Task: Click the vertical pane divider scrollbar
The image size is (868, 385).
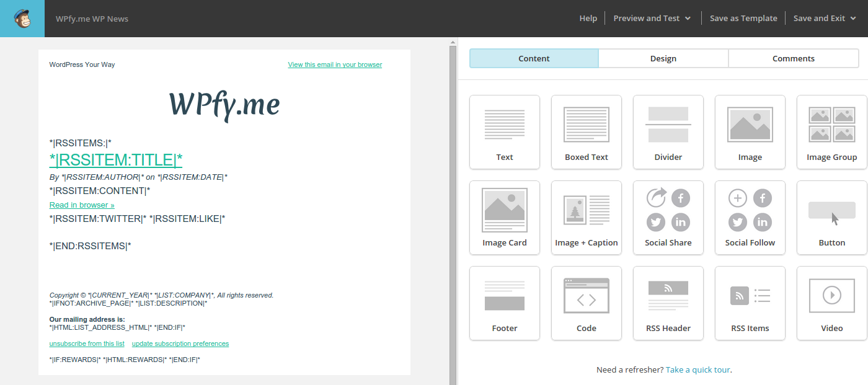Action: [453, 211]
